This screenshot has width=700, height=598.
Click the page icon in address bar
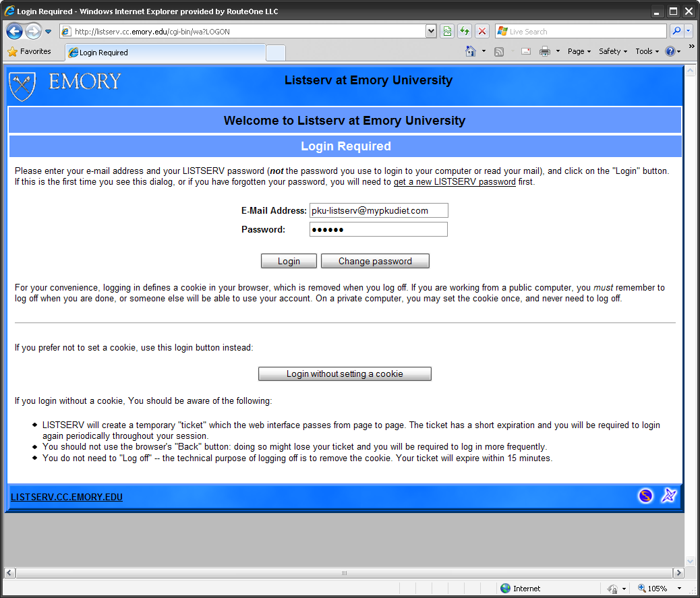click(x=66, y=31)
